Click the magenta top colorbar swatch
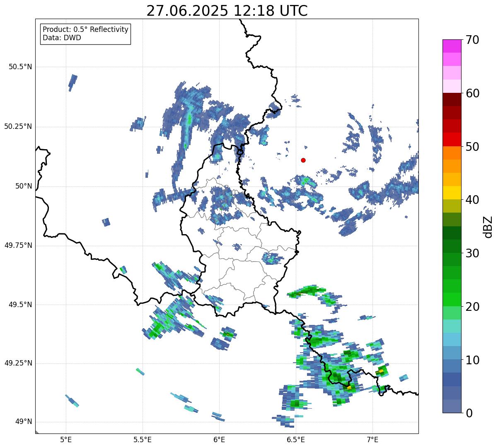 pyautogui.click(x=452, y=46)
